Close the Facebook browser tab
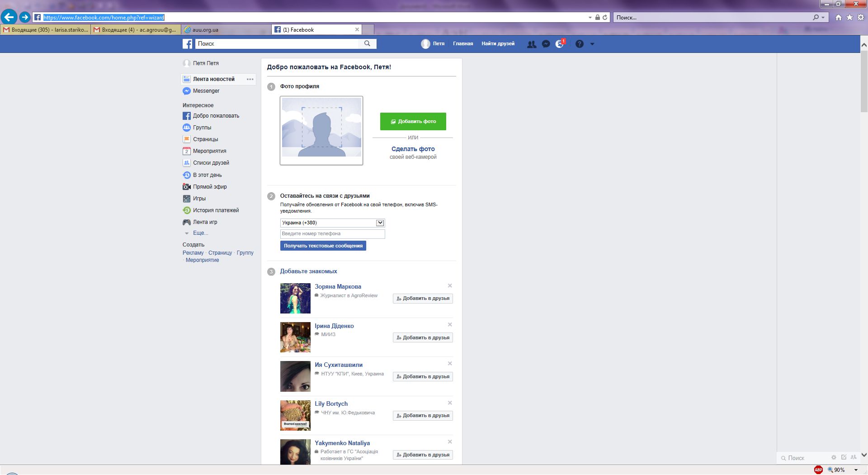The image size is (868, 475). [x=357, y=29]
